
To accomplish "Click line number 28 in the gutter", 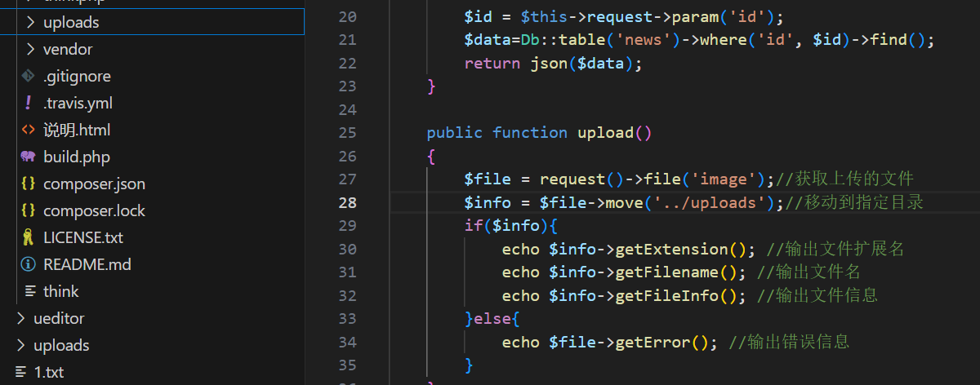I will point(347,202).
